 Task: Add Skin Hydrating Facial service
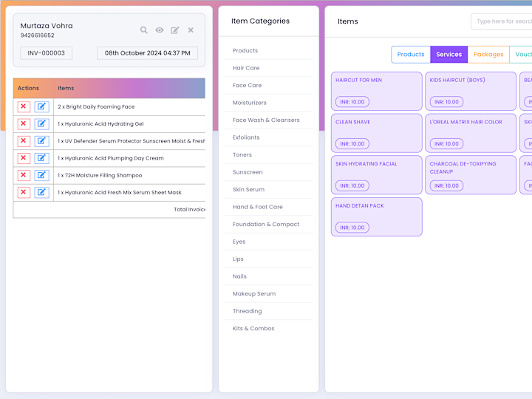[377, 174]
